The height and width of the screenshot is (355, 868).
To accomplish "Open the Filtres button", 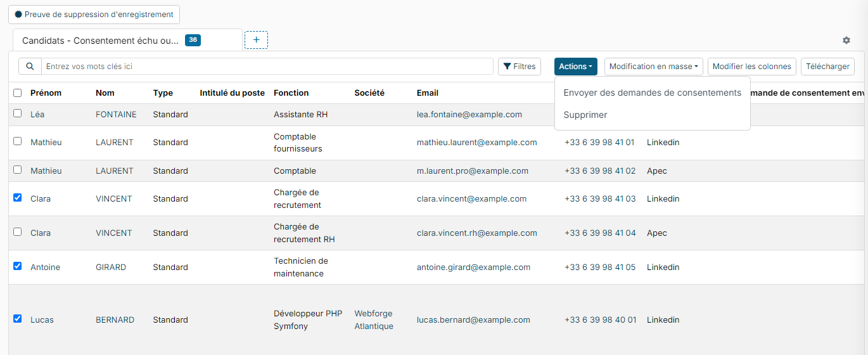I will tap(520, 67).
